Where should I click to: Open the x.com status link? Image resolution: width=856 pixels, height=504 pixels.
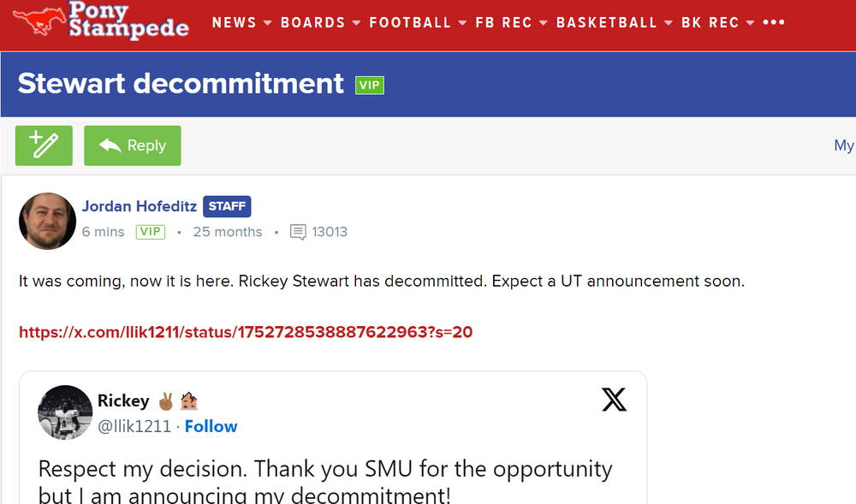pyautogui.click(x=246, y=332)
